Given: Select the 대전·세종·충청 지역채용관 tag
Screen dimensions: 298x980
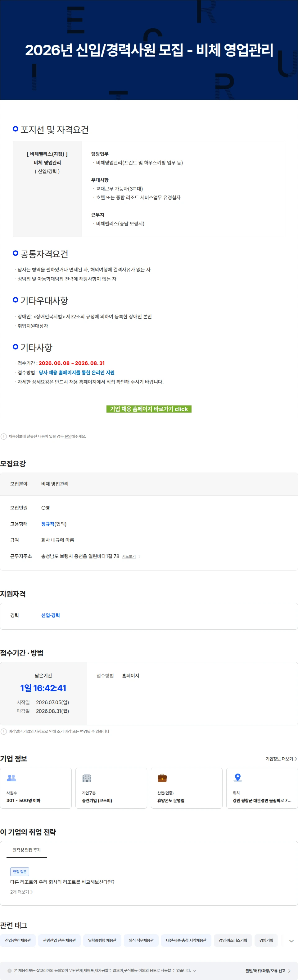Looking at the screenshot, I should (186, 940).
